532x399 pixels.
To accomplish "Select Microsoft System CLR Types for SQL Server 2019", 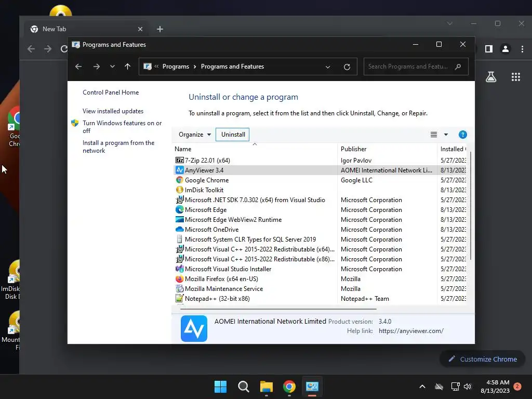I will pos(320,239).
